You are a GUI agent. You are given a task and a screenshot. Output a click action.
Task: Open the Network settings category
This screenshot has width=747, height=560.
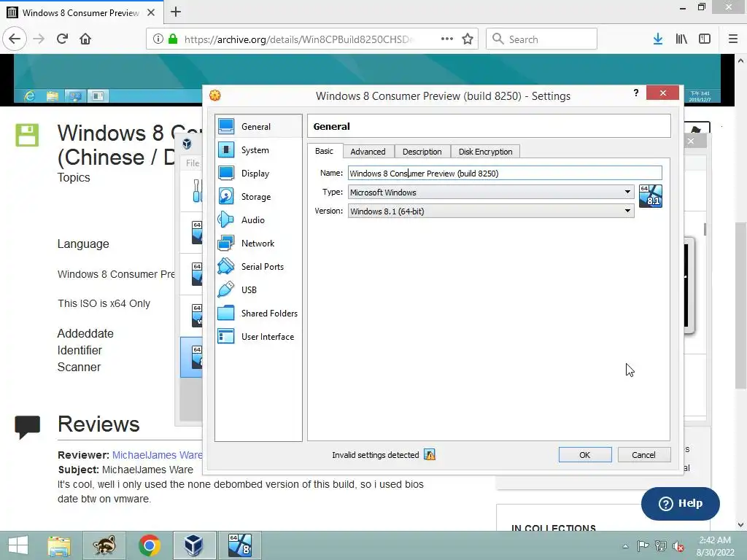[258, 244]
